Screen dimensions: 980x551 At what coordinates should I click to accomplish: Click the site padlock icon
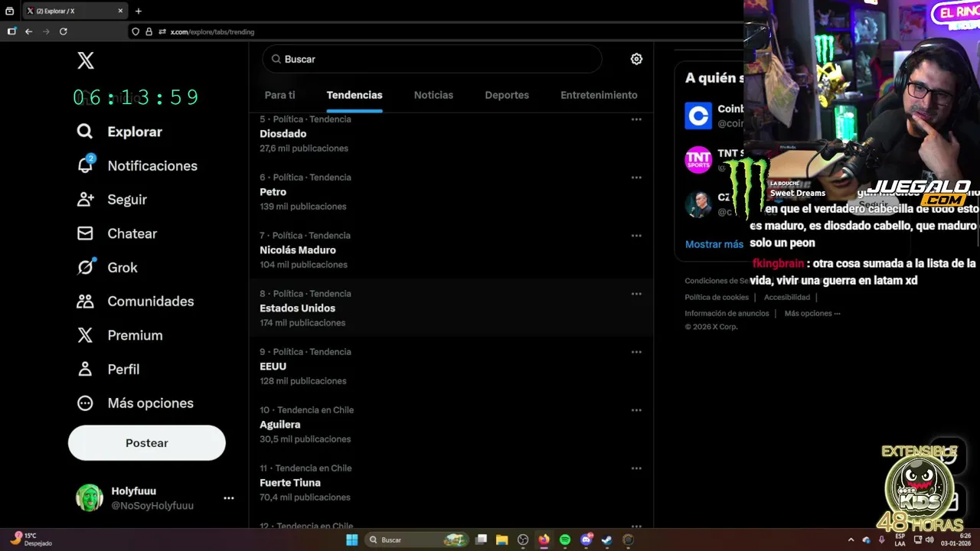tap(149, 31)
